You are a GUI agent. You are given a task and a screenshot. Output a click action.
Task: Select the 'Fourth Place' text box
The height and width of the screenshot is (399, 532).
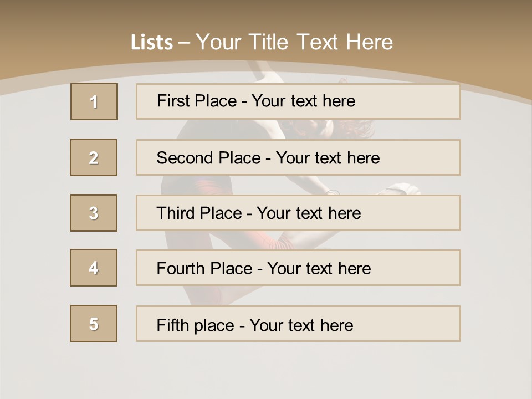298,268
